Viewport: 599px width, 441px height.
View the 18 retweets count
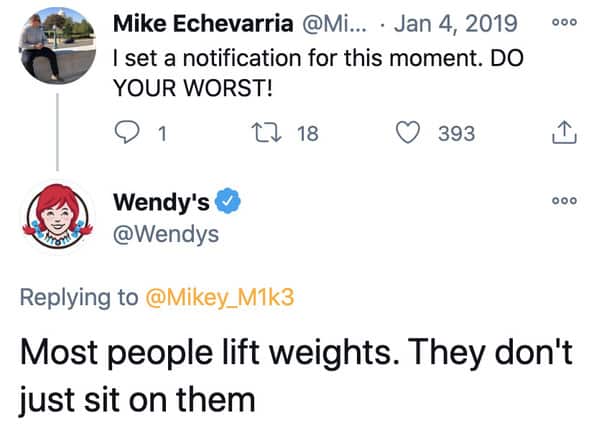tap(308, 133)
